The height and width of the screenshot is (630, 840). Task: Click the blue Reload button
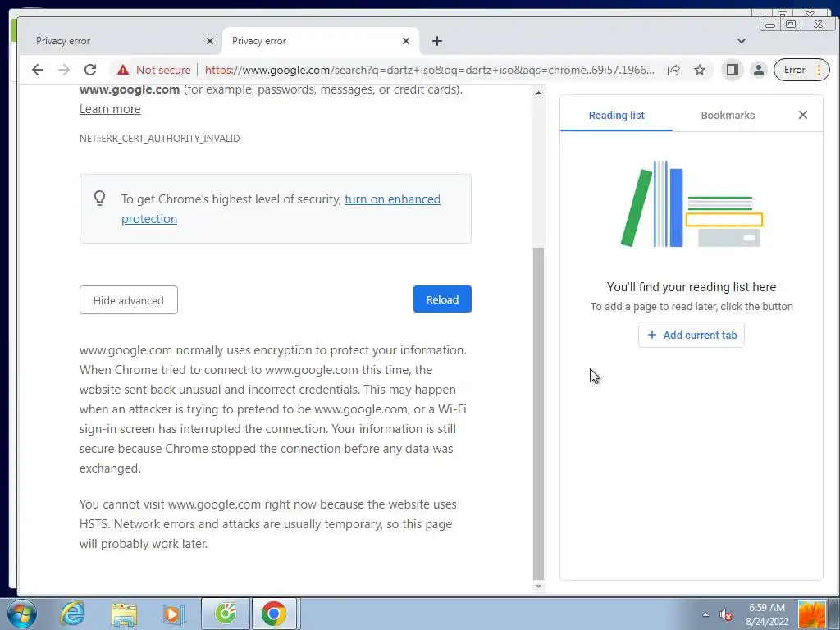coord(442,299)
